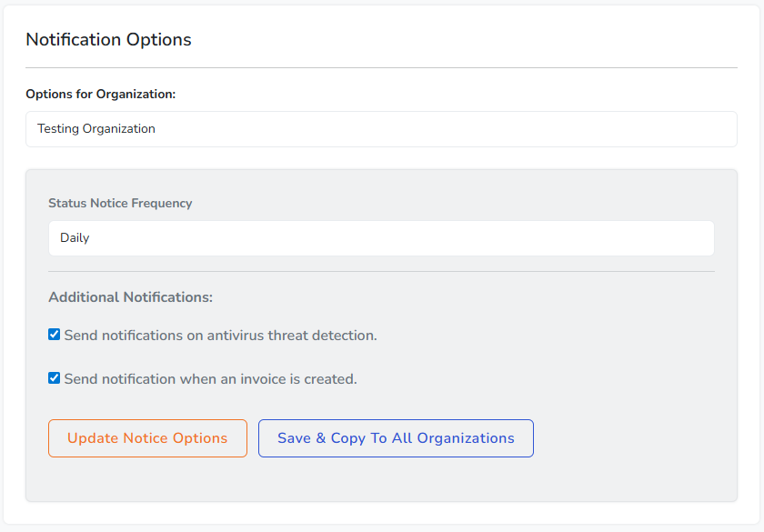Click the word 'Organizations' on the blue outlined button
Image resolution: width=764 pixels, height=532 pixels.
tap(466, 438)
